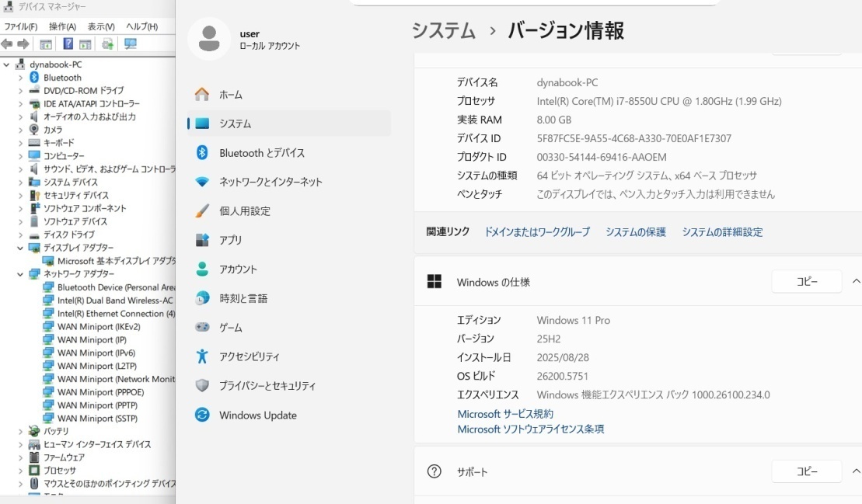Click the Gaming controller icon

(x=202, y=327)
